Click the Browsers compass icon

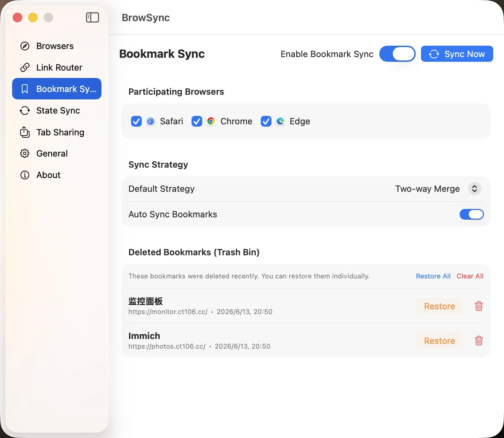[x=25, y=46]
